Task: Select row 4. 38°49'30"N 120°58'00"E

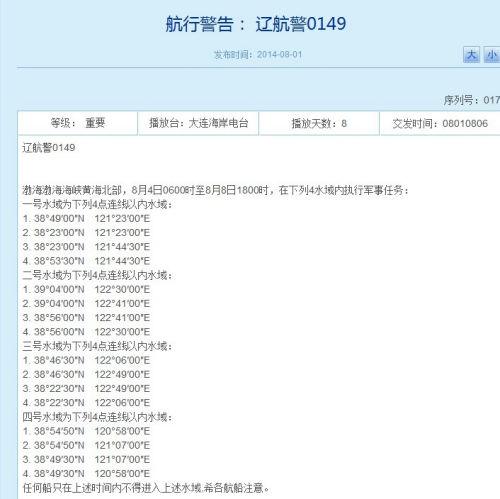Action: point(86,474)
